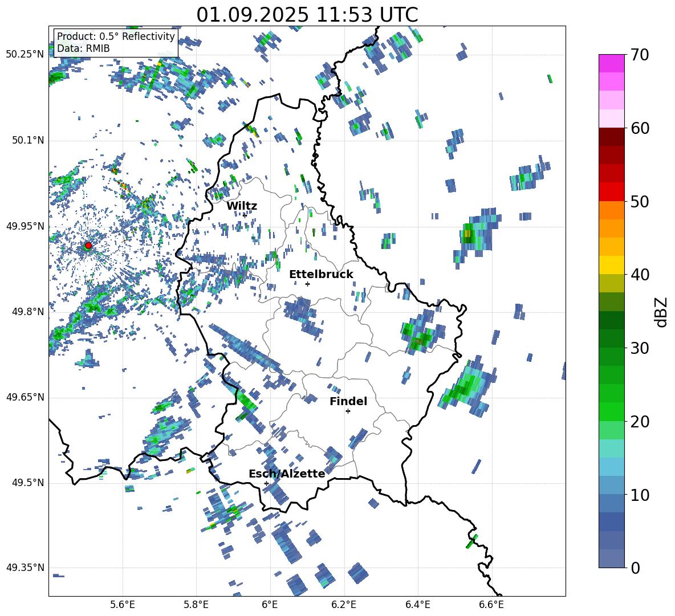
Task: Click the cross marker below Esch/Alzette
Action: pos(266,483)
